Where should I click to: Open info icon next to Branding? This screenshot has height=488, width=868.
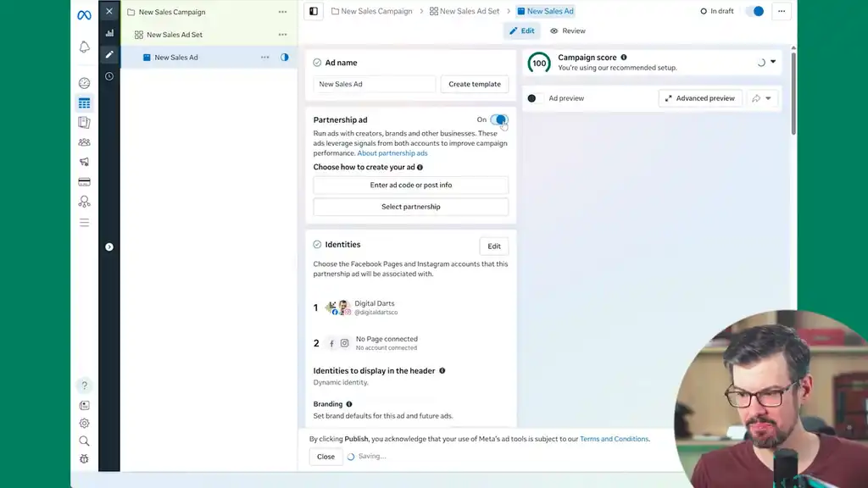349,404
